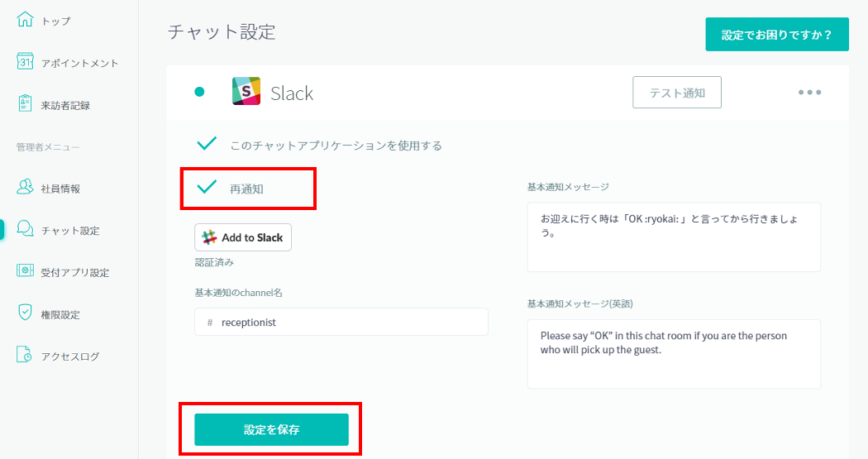The image size is (868, 459).
Task: Click the Slack logo icon
Action: point(246,92)
